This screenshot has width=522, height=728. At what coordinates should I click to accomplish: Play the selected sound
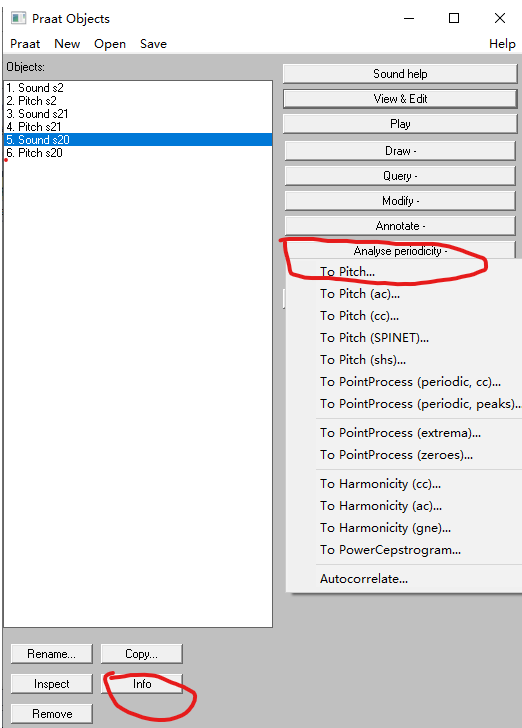click(x=400, y=124)
